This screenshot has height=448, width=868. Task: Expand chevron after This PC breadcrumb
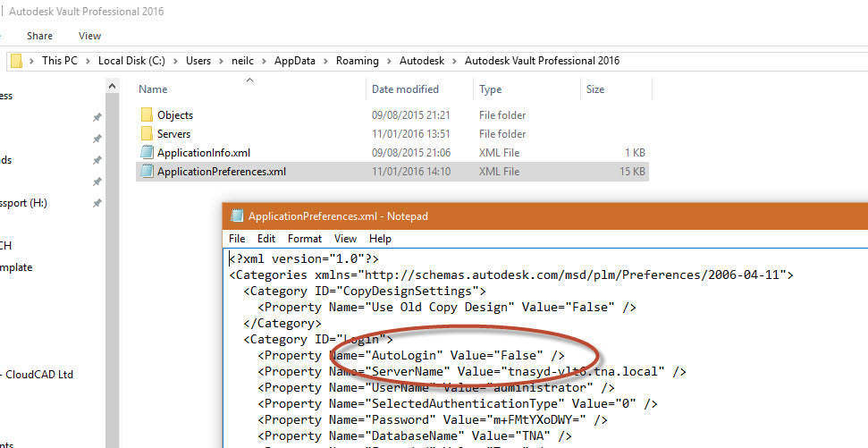pos(88,61)
